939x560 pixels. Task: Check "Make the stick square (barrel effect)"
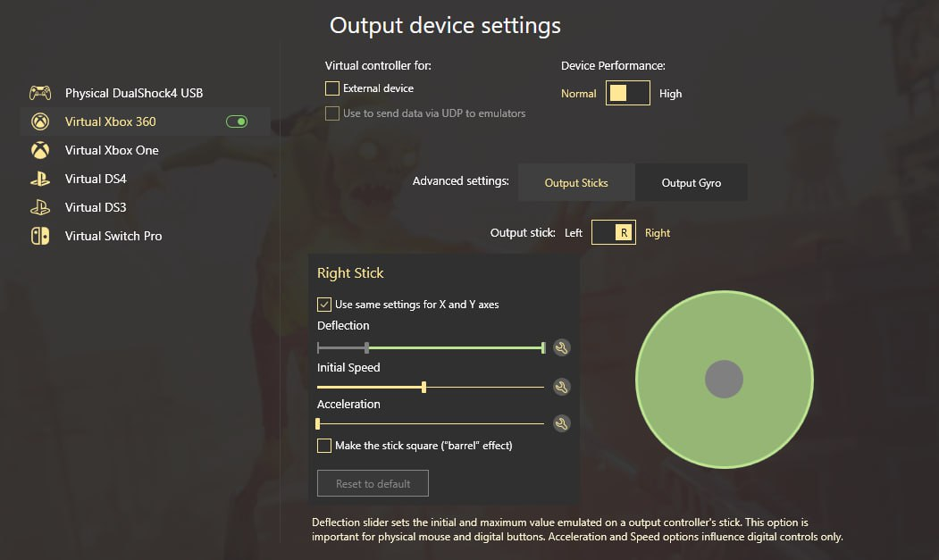[x=323, y=445]
